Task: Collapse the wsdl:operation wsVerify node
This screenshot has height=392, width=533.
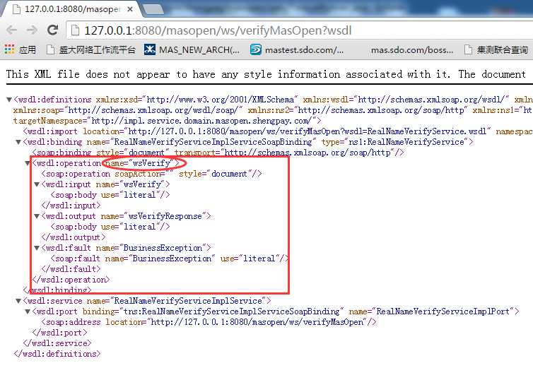Action: pyautogui.click(x=28, y=163)
